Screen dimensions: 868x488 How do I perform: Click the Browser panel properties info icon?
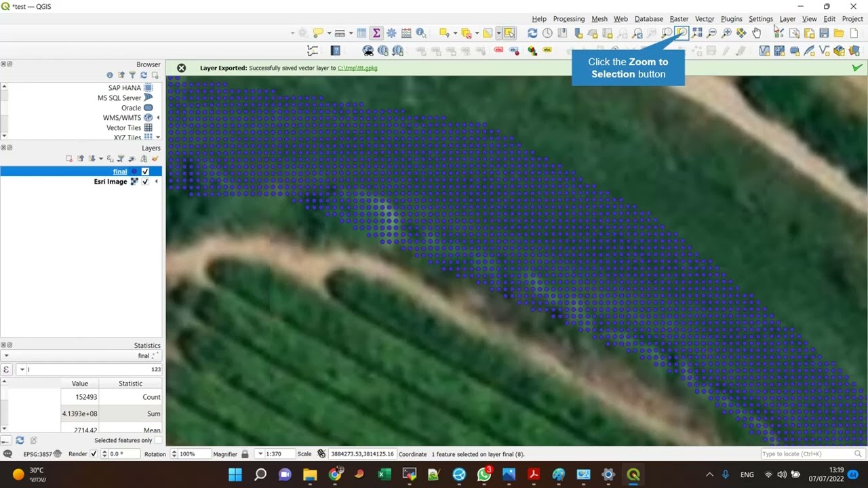click(x=110, y=75)
